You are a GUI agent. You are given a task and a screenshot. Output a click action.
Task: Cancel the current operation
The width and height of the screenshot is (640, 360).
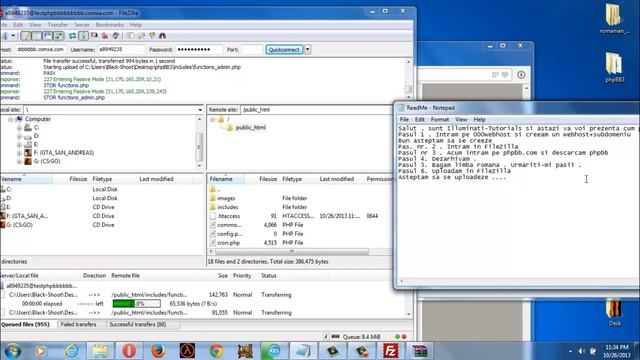[94, 36]
